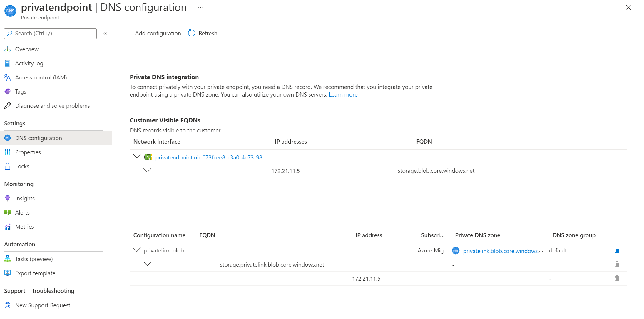The height and width of the screenshot is (319, 644).
Task: Click the Learn more link for DNS integration
Action: pos(342,94)
